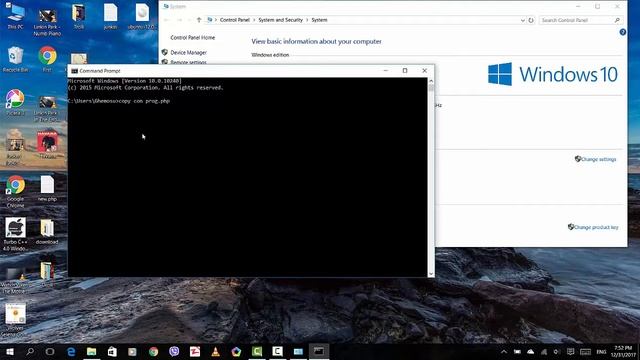Maximize the Command Prompt window
Image resolution: width=640 pixels, height=360 pixels.
(405, 71)
